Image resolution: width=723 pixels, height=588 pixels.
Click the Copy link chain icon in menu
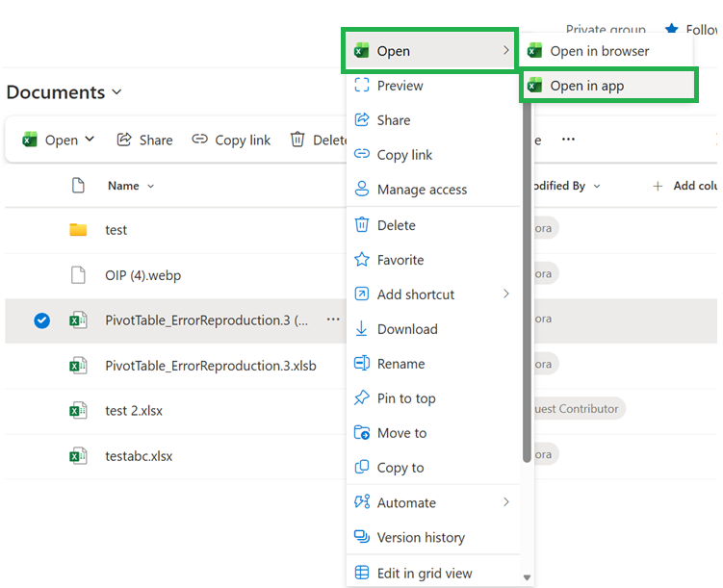point(362,153)
